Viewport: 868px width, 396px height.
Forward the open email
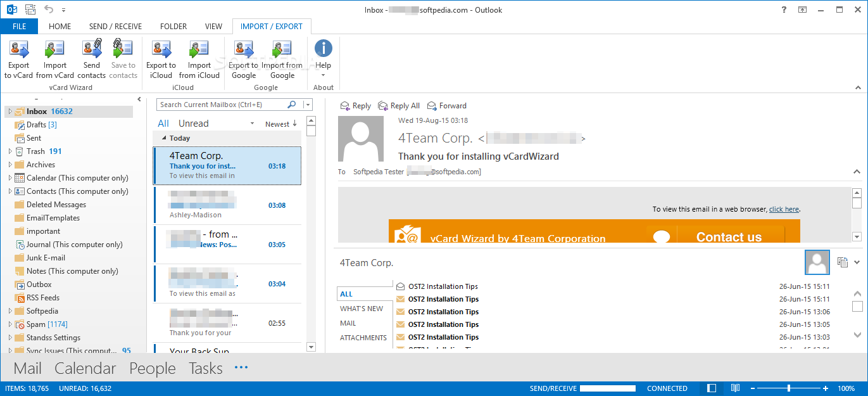click(x=447, y=106)
